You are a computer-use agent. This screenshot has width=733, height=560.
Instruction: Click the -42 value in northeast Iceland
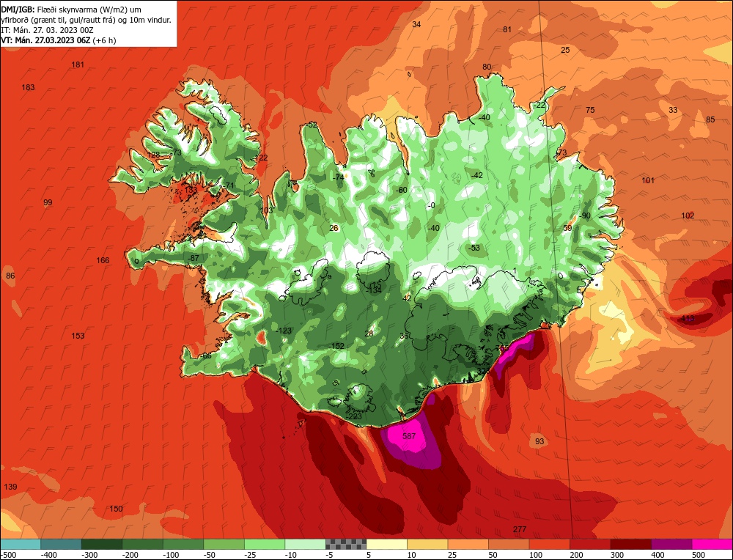coord(476,175)
